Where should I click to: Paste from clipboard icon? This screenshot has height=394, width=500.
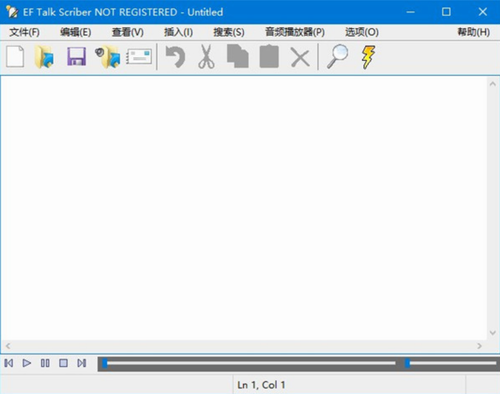coord(269,57)
